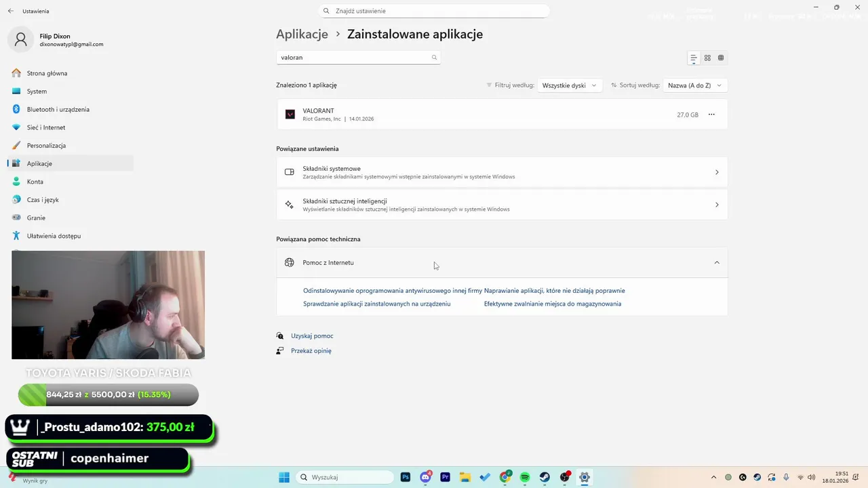Screen dimensions: 868x488
Task: Open Discord from the taskbar
Action: [426, 477]
